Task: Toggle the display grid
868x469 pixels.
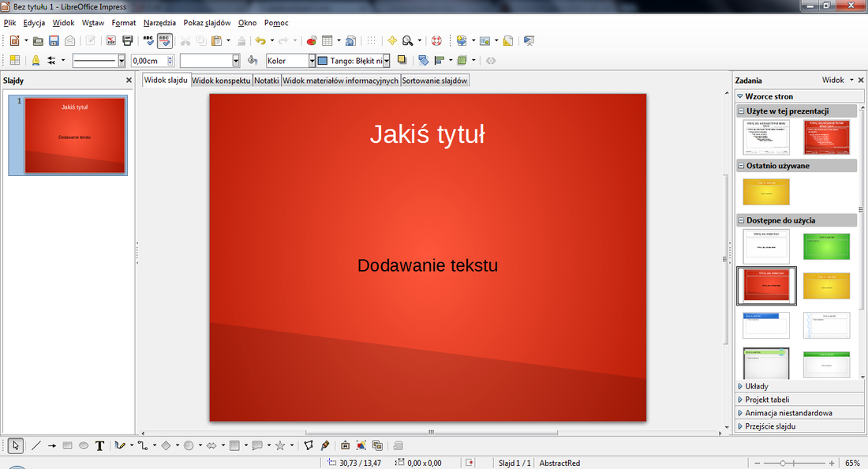Action: point(372,40)
